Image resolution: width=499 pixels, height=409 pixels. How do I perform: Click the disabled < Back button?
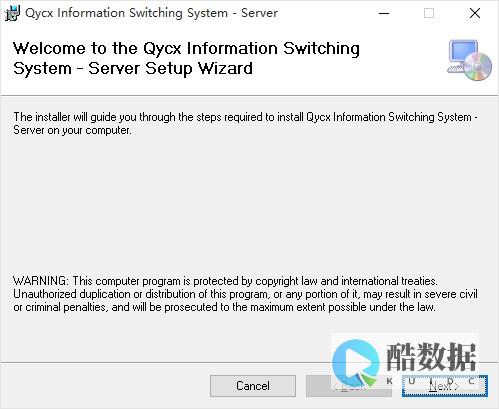[x=349, y=386]
